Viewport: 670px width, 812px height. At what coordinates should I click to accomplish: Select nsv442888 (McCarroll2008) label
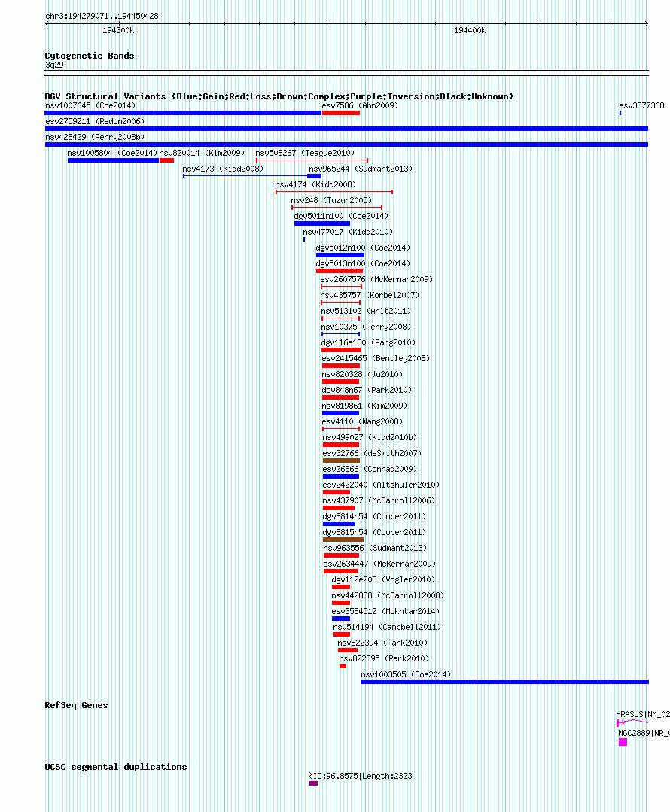point(388,595)
